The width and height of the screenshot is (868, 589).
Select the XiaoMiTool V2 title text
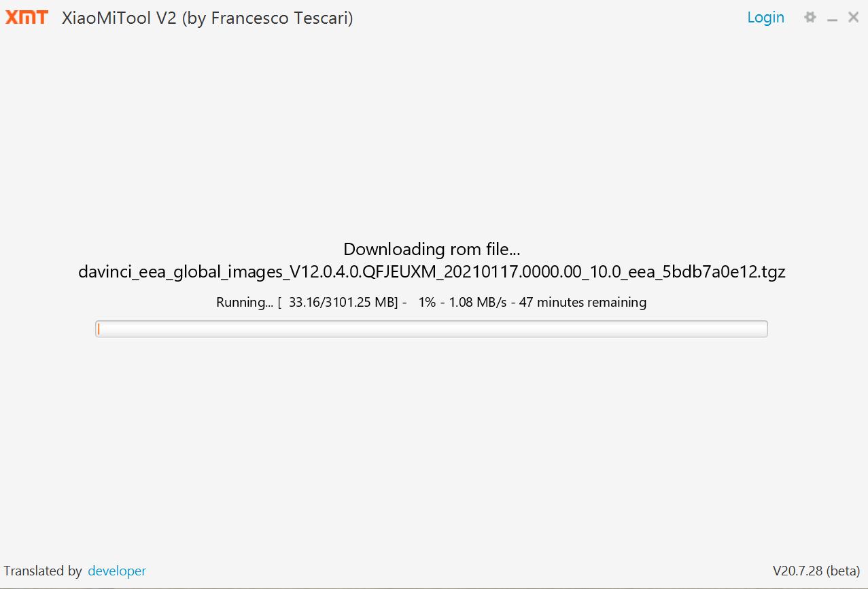click(x=120, y=18)
